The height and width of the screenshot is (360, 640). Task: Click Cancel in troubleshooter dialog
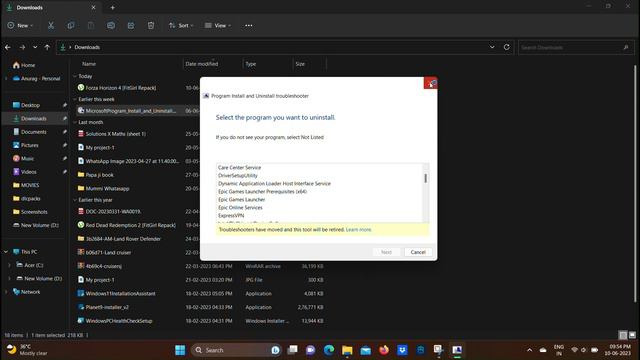coord(418,252)
